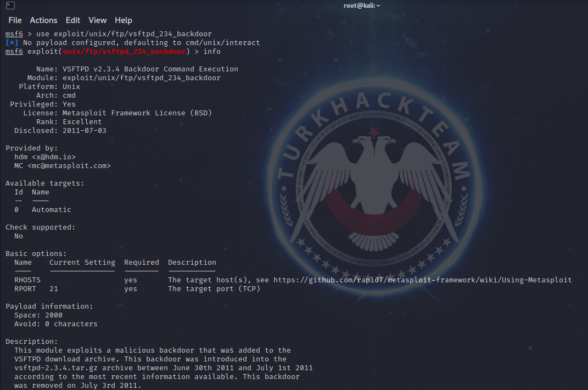Click the 'No payload configured' status line
Viewport: 588px width, 390px height.
pyautogui.click(x=133, y=43)
